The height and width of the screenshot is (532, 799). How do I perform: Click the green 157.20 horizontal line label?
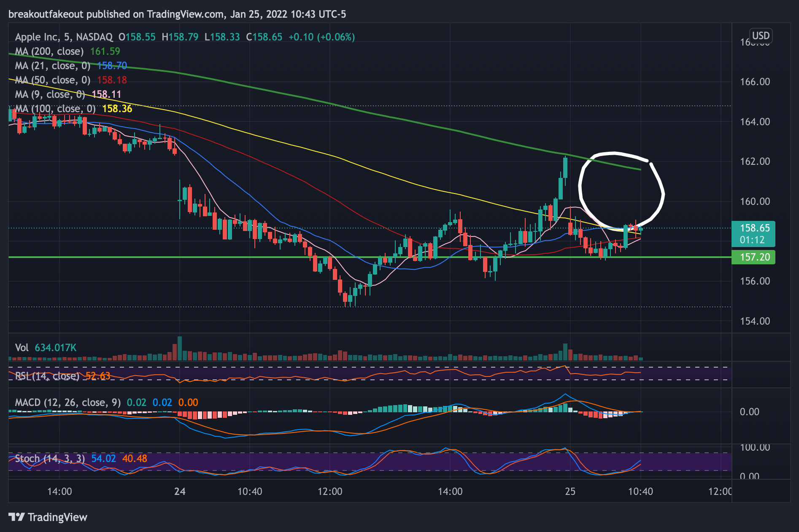pos(753,257)
